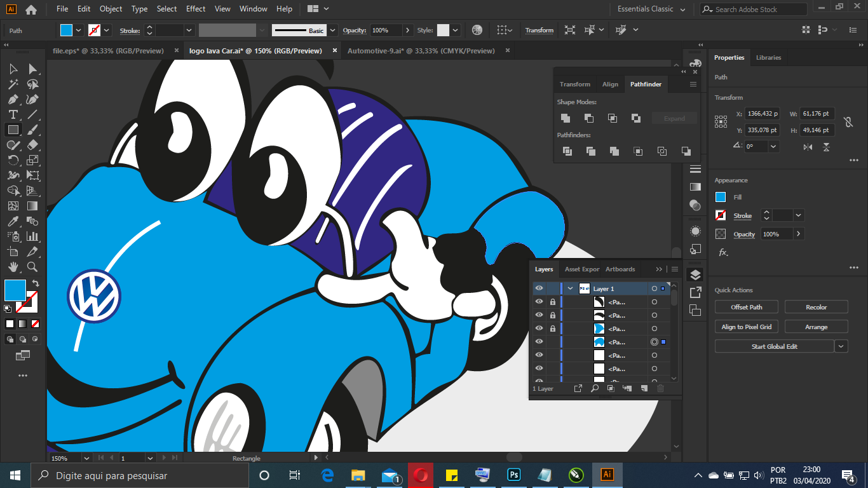Apply Unite shape mode in Pathfinder
Image resolution: width=868 pixels, height=488 pixels.
click(x=566, y=118)
